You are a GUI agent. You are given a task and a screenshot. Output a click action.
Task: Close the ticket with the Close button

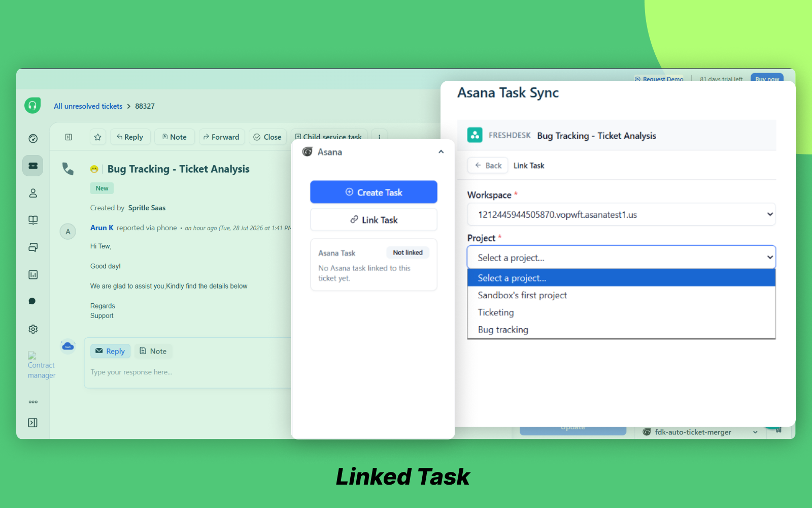[x=267, y=137]
